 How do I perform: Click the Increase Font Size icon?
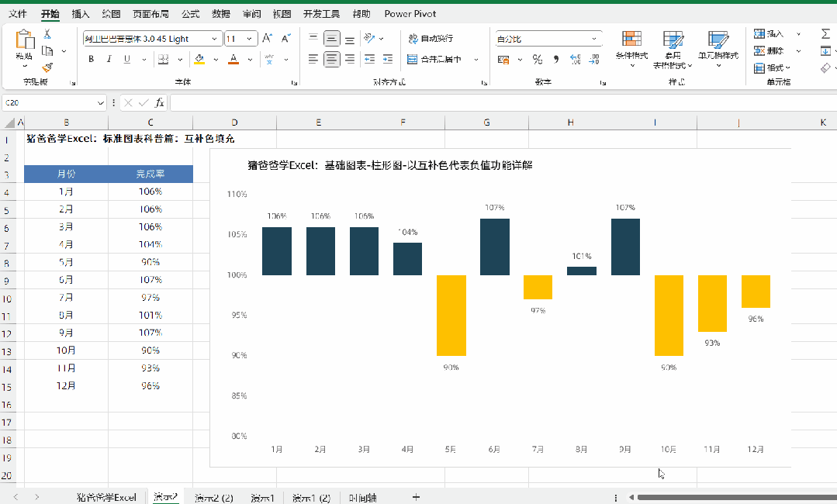[268, 39]
